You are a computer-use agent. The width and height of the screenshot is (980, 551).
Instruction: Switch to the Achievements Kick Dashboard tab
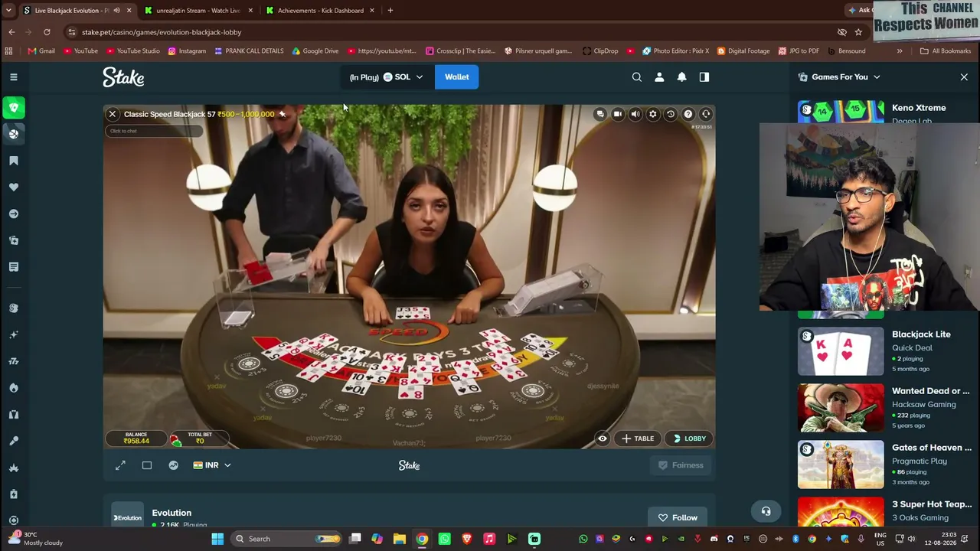tap(321, 11)
